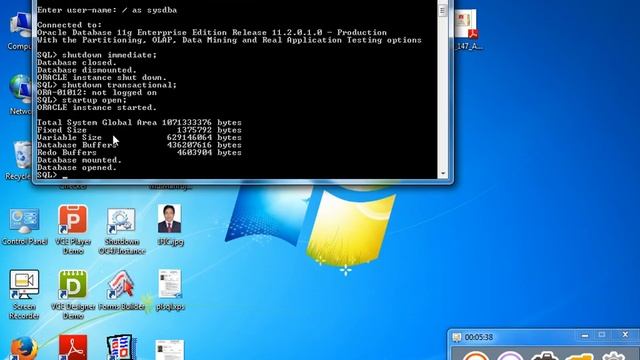
Task: Select the Shutdown instance gear shortcut
Action: 122,230
